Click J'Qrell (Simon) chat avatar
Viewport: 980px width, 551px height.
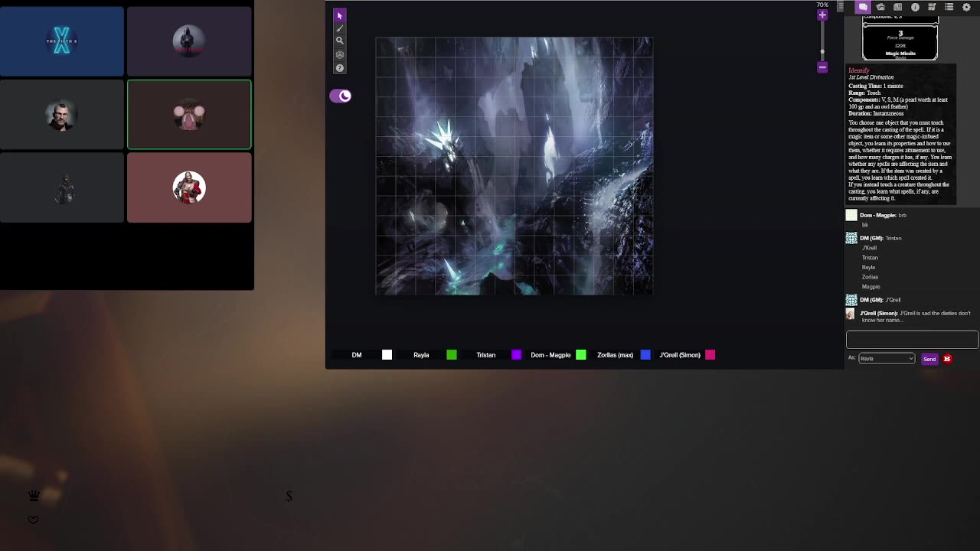tap(850, 315)
